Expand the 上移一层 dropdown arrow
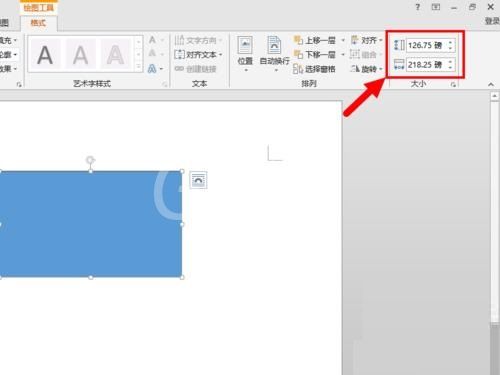500x375 pixels. [343, 41]
